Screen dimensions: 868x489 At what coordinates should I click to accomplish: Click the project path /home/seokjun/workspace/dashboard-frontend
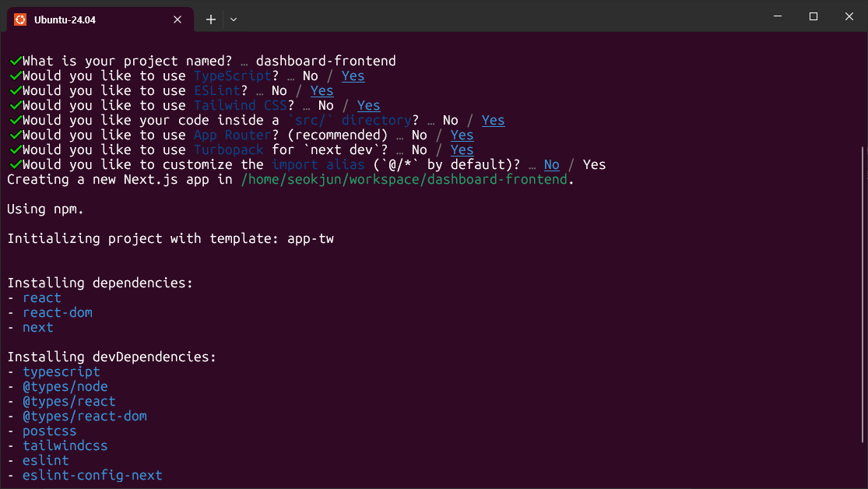pyautogui.click(x=404, y=179)
